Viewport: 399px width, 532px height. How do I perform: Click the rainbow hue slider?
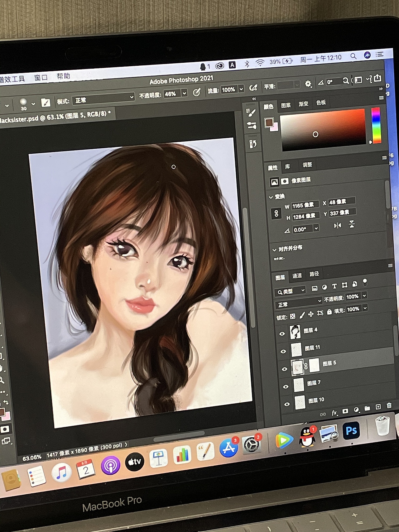[376, 125]
